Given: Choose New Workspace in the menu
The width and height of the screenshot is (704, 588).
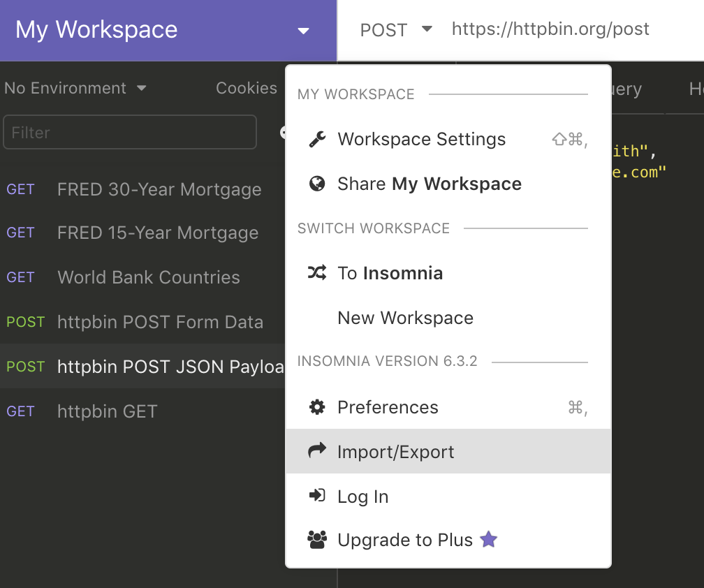Looking at the screenshot, I should click(448, 318).
